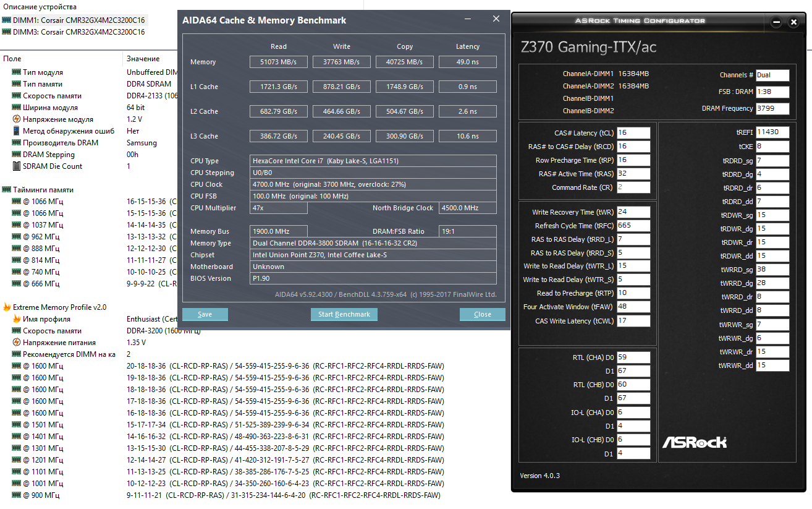Click the RTL (CHB) D0 field
This screenshot has width=812, height=509.
[633, 385]
